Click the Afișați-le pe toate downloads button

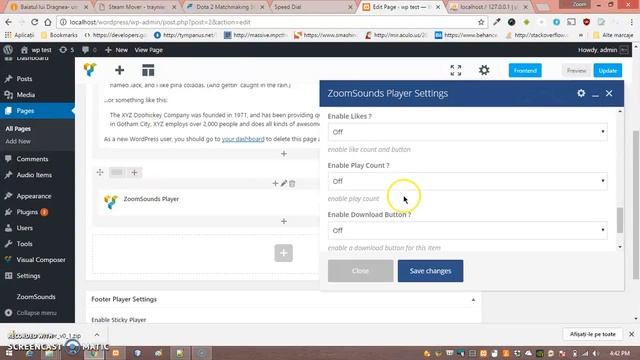(x=593, y=334)
